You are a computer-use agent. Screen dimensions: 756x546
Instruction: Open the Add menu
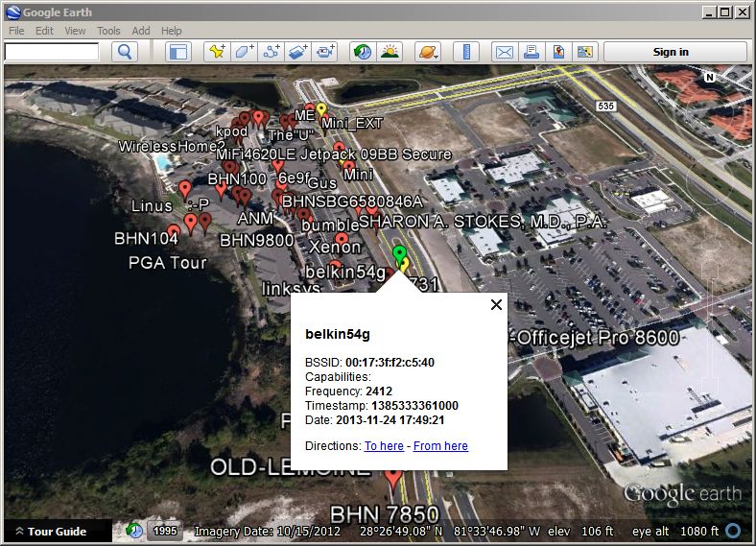tap(141, 31)
